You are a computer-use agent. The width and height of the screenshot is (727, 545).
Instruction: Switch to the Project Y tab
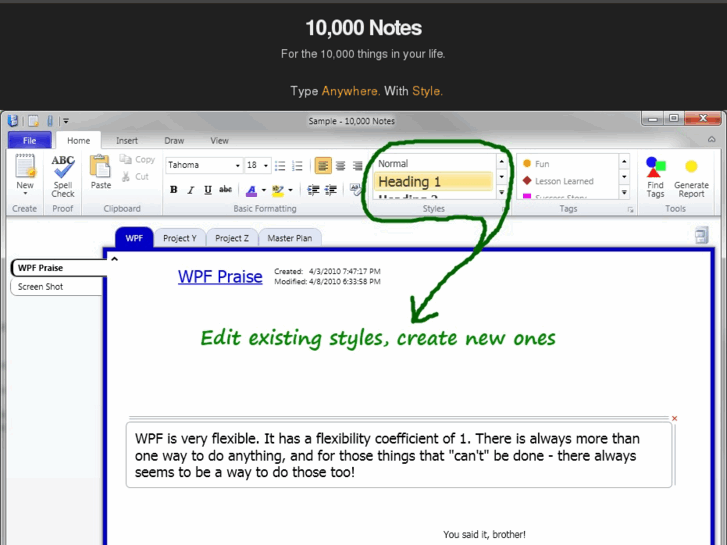point(180,238)
